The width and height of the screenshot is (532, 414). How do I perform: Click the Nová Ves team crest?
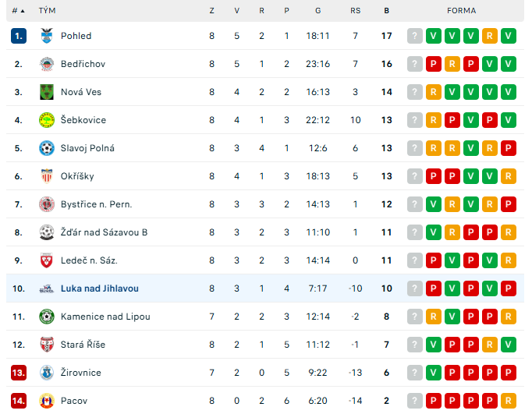coord(47,92)
